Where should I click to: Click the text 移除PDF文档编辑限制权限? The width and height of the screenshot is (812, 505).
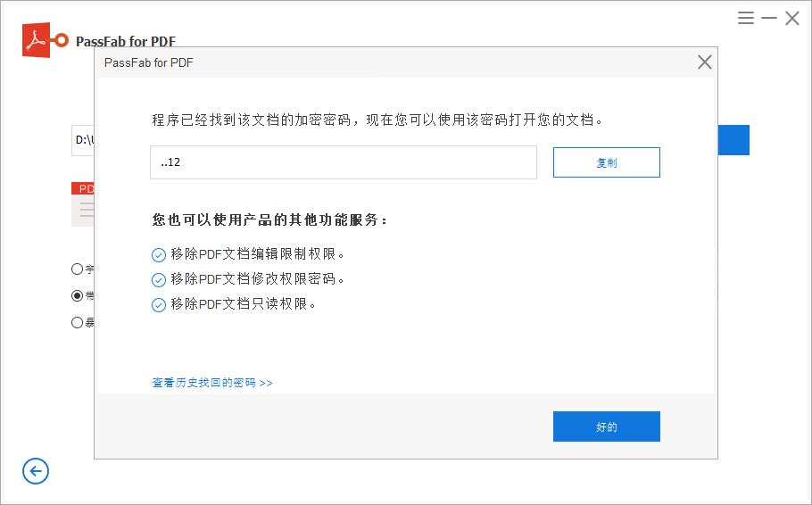257,253
